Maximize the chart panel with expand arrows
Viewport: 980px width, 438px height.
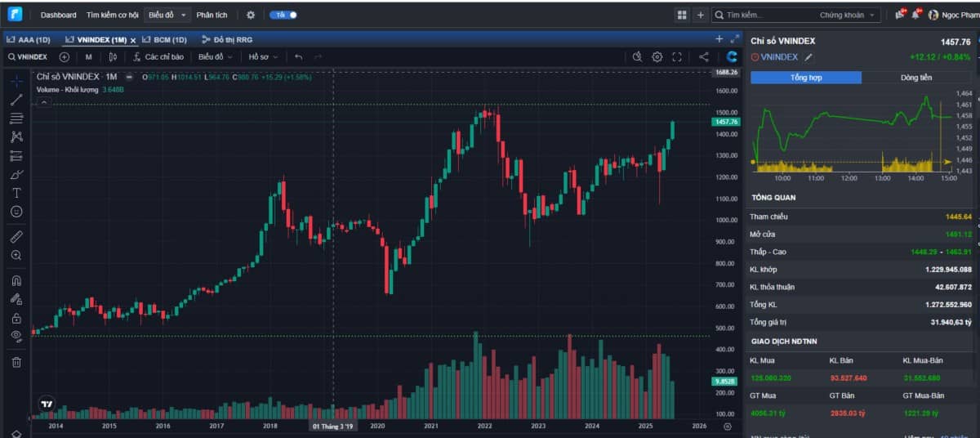(735, 38)
